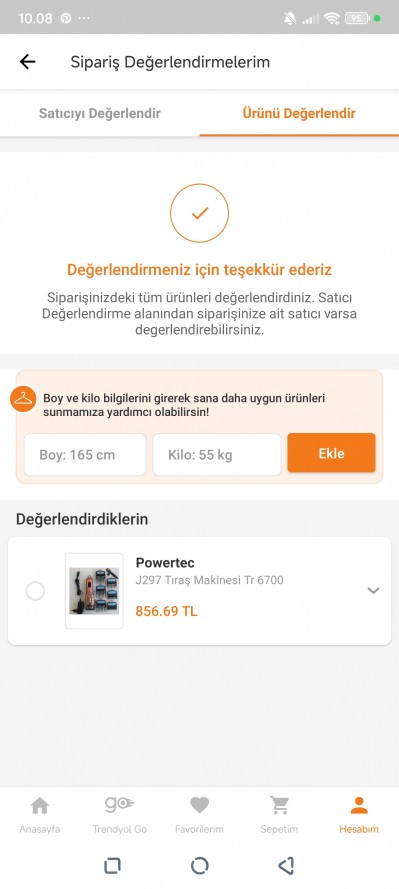Screen dimensions: 399x889
Task: Switch to Satıcıyı Değerlendir tab
Action: click(x=100, y=113)
